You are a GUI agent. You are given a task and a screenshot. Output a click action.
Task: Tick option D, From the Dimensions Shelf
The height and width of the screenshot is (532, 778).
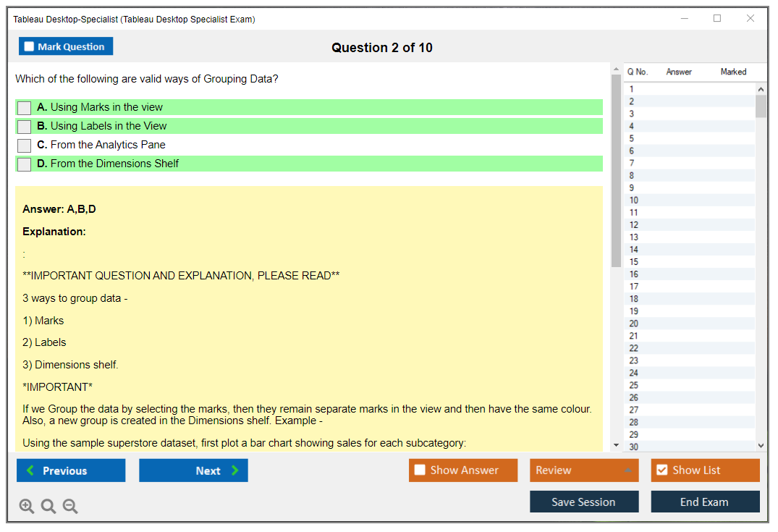(25, 164)
